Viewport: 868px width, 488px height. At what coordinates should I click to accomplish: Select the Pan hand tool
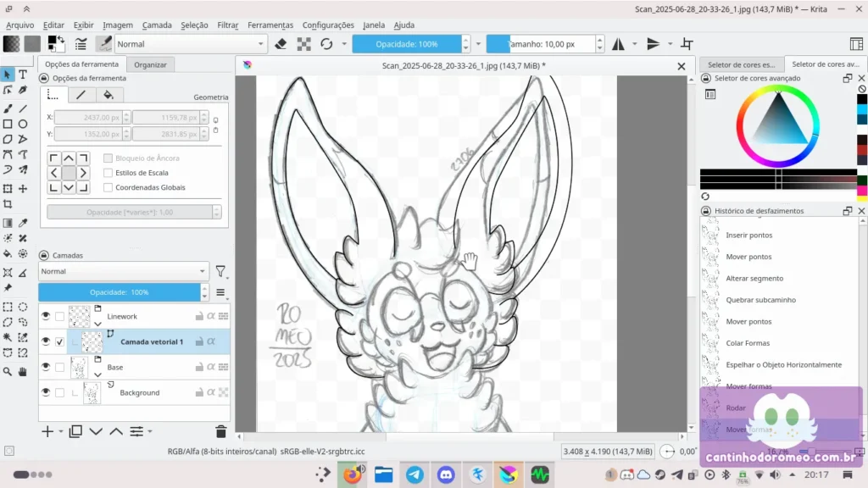[23, 371]
